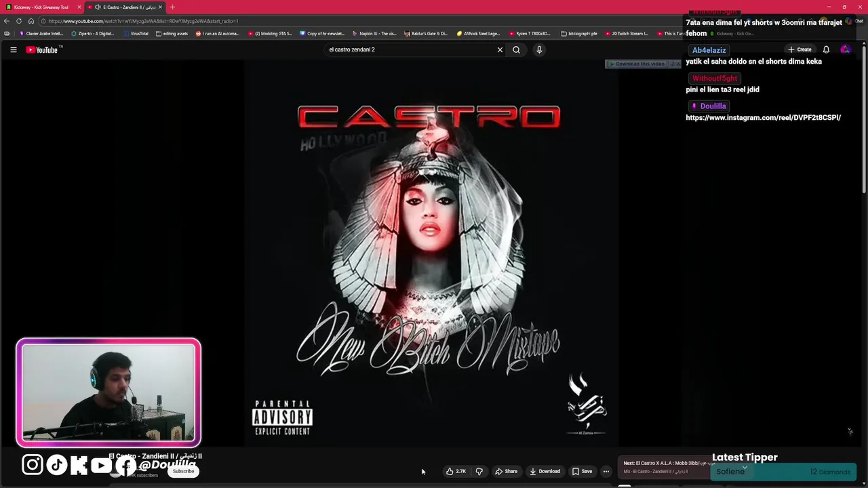
Task: Click the Create button on YouTube
Action: pos(800,49)
